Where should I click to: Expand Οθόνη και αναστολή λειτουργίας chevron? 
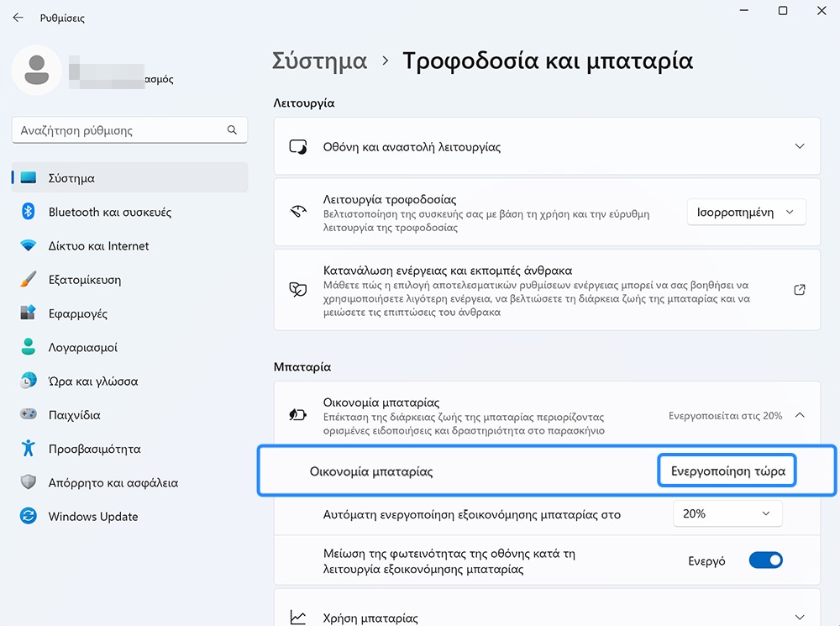800,146
